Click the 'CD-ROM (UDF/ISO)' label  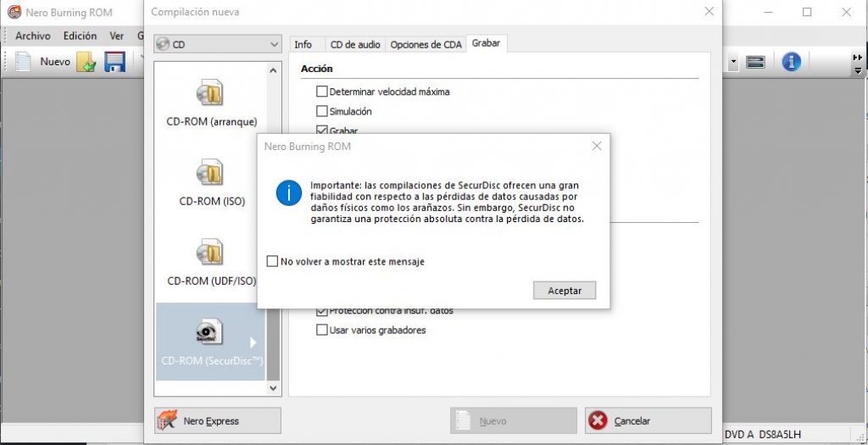tap(211, 281)
